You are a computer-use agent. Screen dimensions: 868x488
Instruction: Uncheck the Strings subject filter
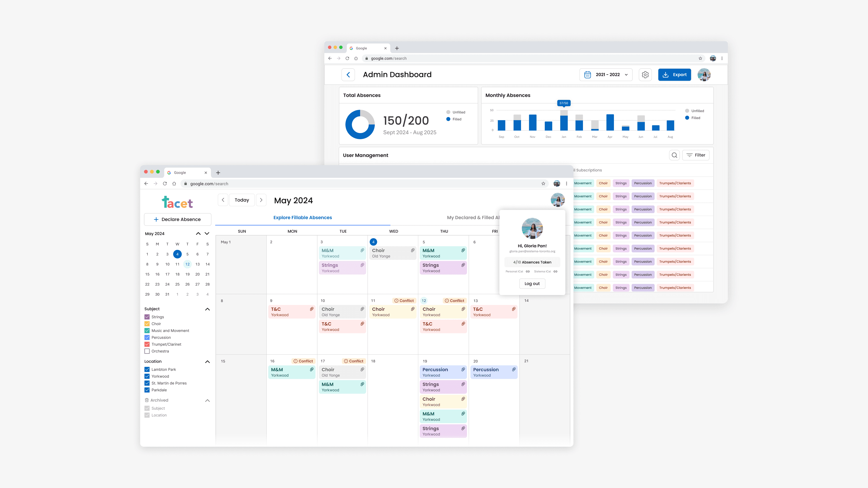pyautogui.click(x=147, y=317)
